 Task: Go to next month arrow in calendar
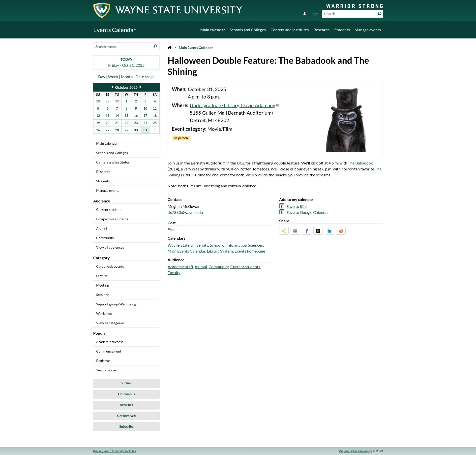pos(141,87)
